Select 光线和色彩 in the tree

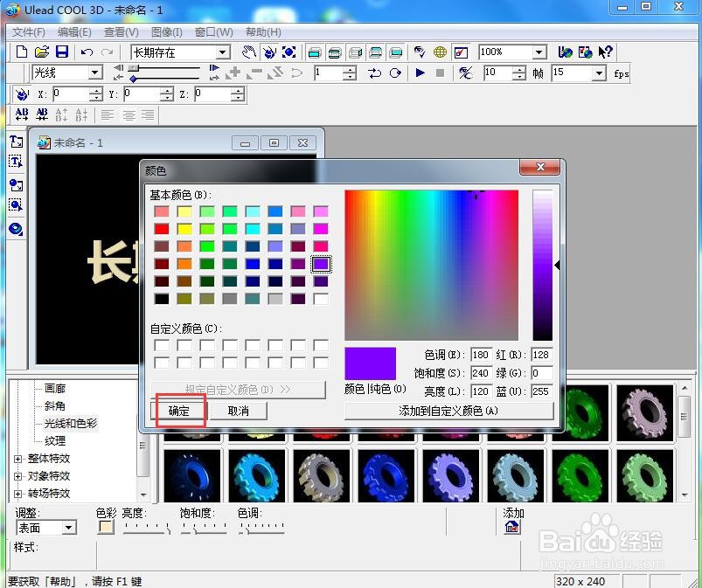pos(70,424)
